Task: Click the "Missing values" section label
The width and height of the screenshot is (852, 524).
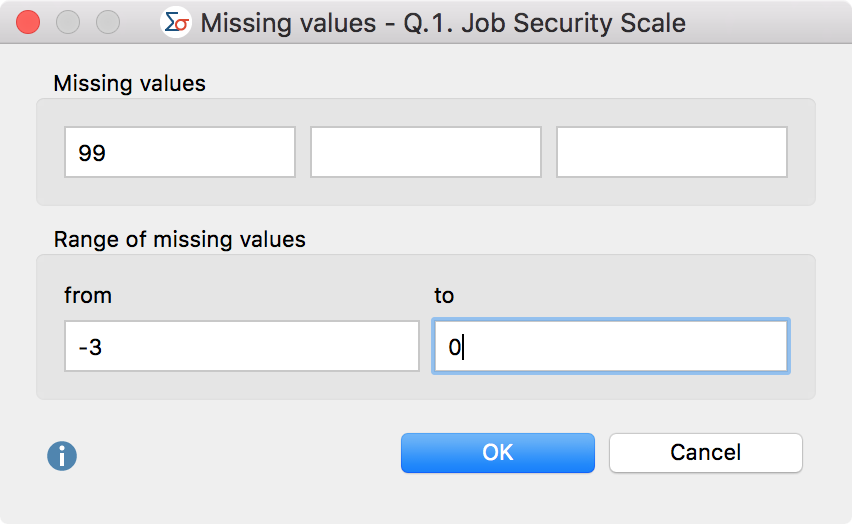Action: (130, 84)
